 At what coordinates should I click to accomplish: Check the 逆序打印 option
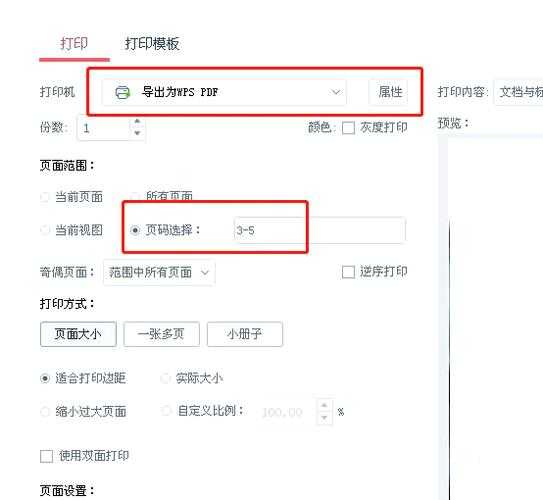pos(348,272)
